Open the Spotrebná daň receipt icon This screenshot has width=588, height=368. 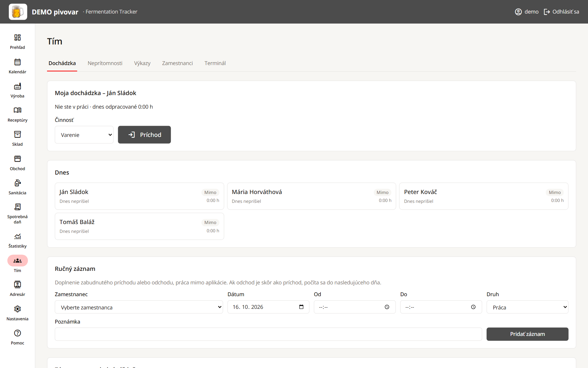pyautogui.click(x=17, y=207)
